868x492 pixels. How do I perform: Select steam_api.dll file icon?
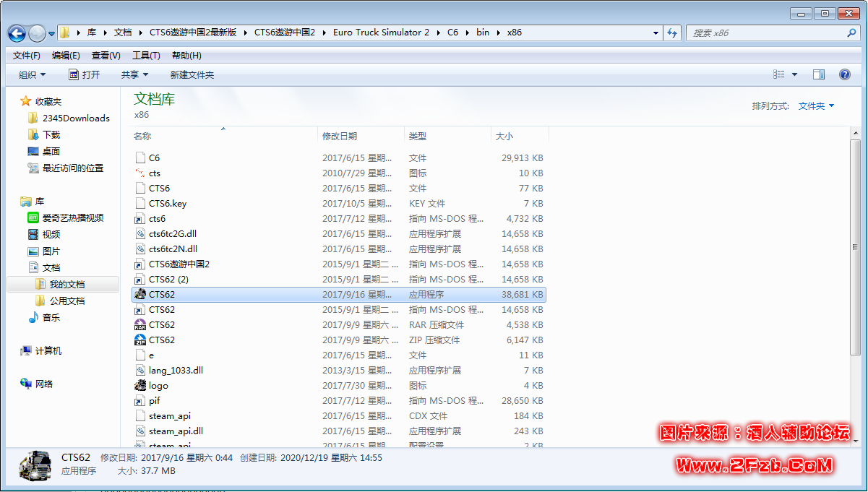point(140,431)
